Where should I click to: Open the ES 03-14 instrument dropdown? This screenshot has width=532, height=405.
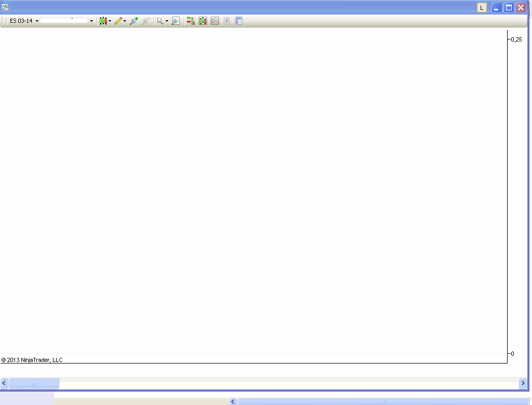pos(24,21)
